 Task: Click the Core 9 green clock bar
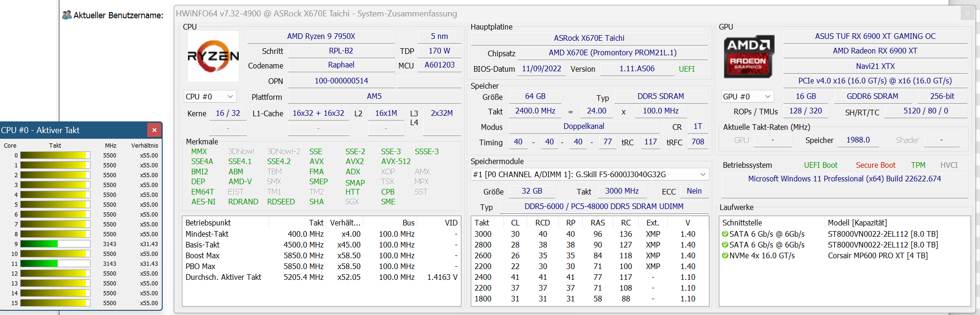click(x=55, y=244)
